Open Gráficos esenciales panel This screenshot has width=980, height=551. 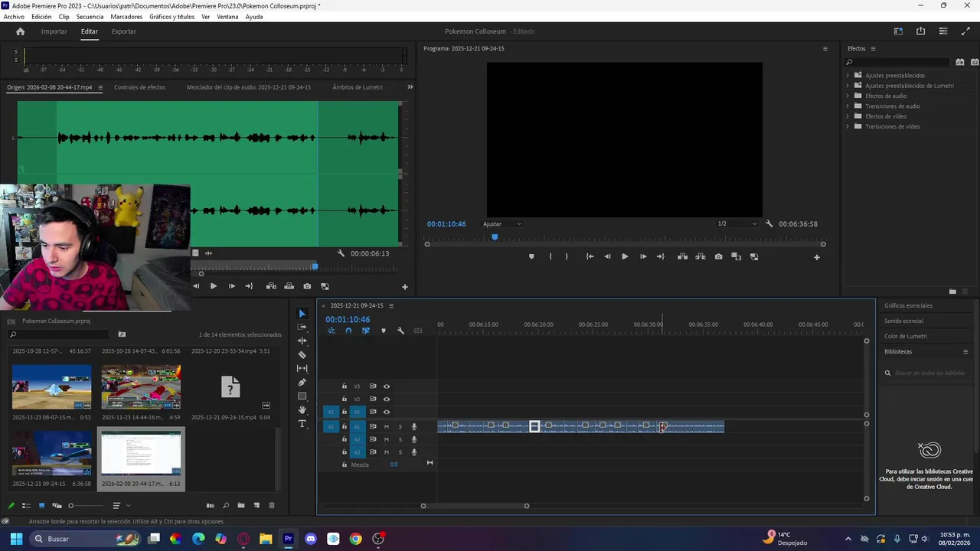[x=908, y=305]
